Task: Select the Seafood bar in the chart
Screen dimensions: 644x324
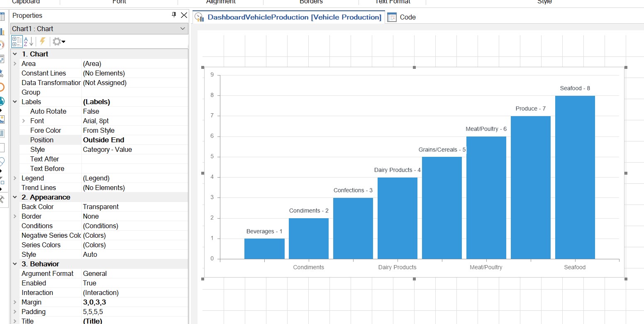Action: 575,177
